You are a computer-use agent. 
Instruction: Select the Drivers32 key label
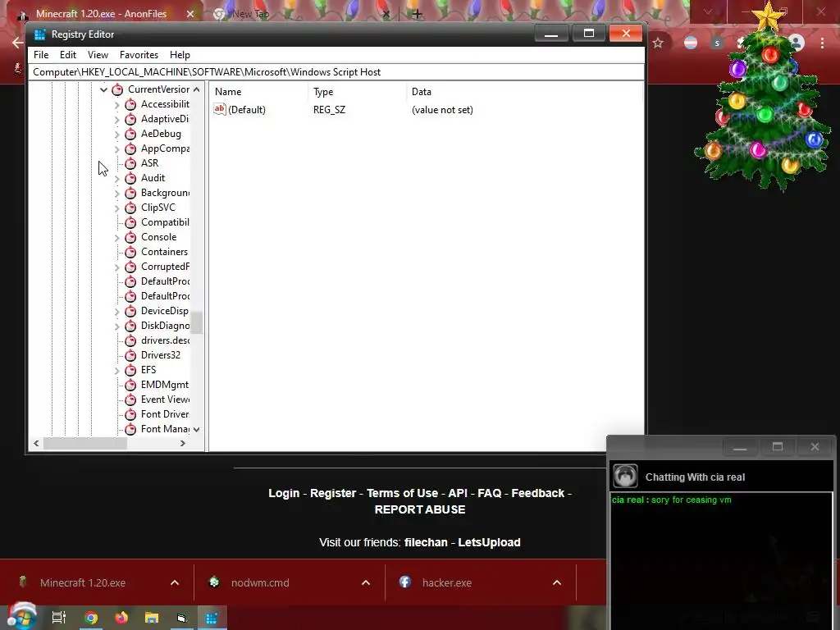click(161, 355)
